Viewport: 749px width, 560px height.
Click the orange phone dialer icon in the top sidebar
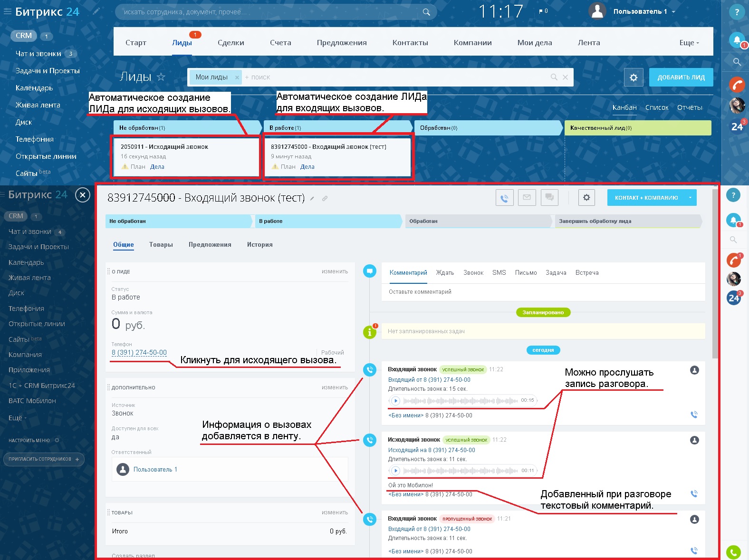pos(737,85)
